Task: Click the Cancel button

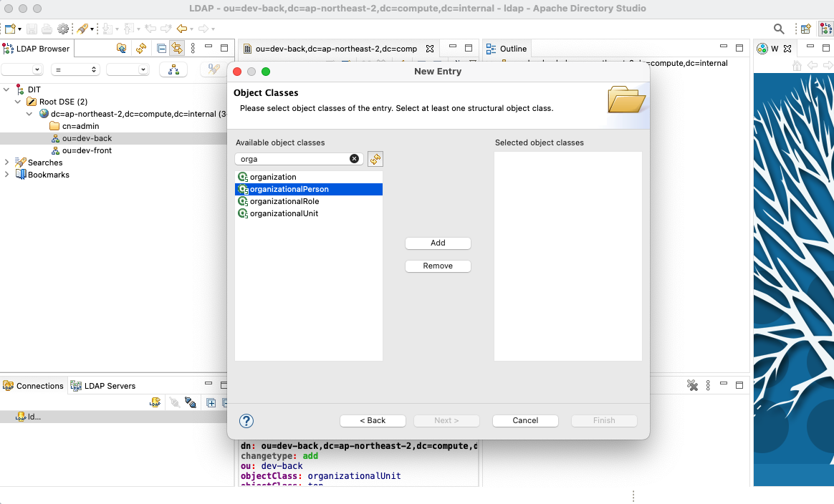Action: click(525, 420)
